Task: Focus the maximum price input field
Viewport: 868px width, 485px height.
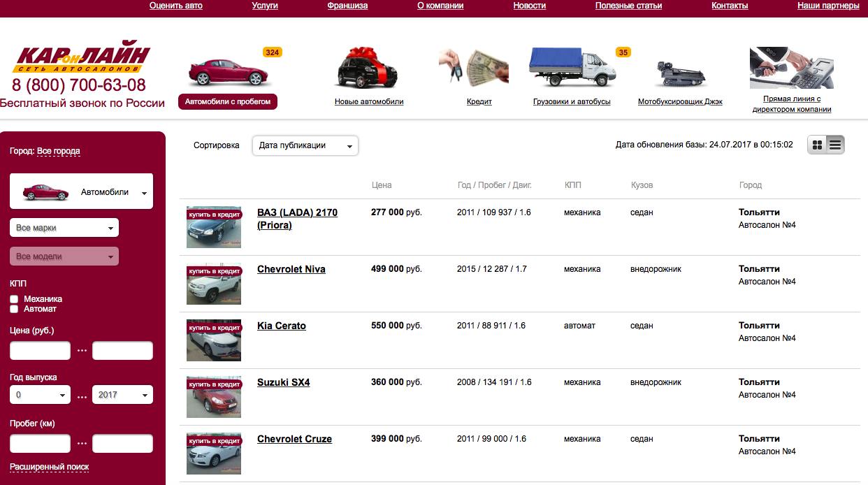Action: [x=122, y=351]
